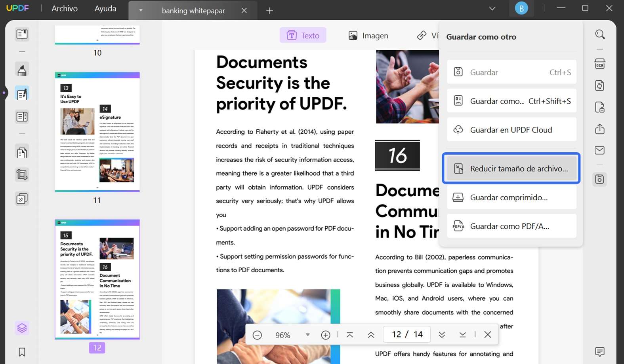
Task: Select Reducir tamaño de archivo option
Action: [x=511, y=169]
